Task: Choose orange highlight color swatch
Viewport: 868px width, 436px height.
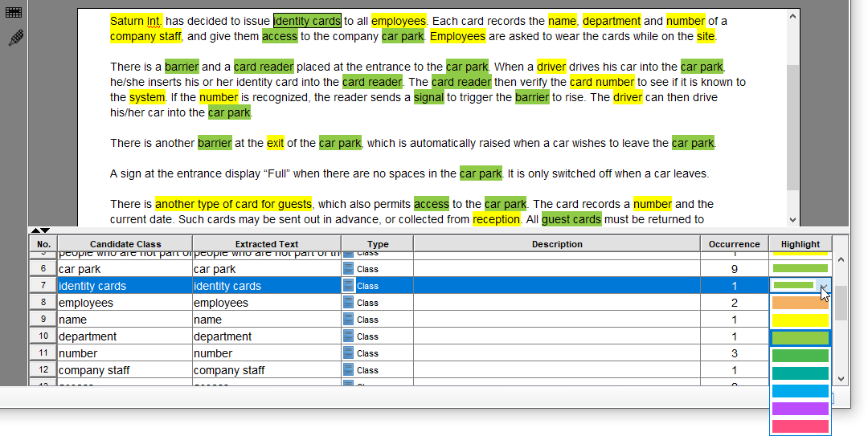Action: 800,303
